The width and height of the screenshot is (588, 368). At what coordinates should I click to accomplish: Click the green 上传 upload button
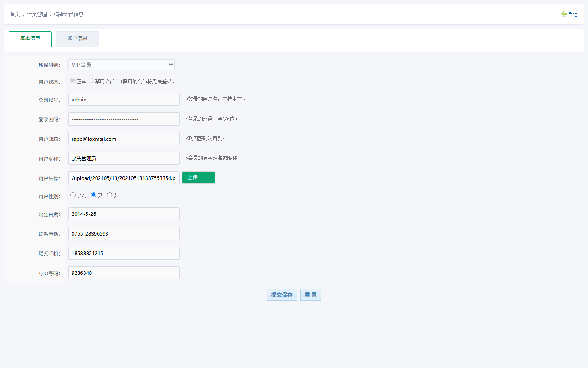point(198,177)
